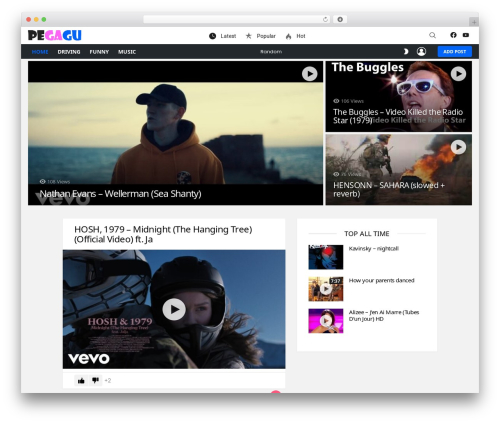The height and width of the screenshot is (423, 500).
Task: Open HENSONN – SAHARA title link
Action: [389, 189]
